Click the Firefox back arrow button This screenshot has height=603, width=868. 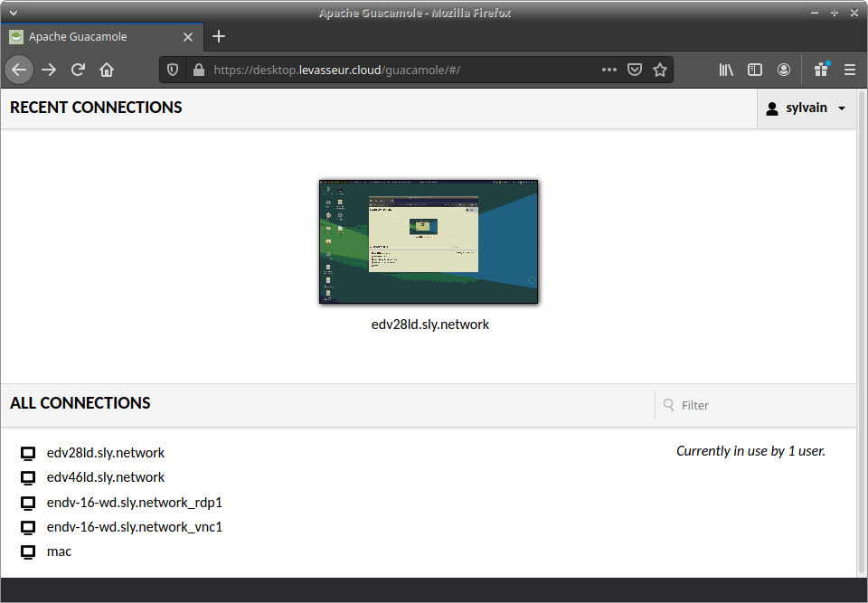pyautogui.click(x=19, y=70)
